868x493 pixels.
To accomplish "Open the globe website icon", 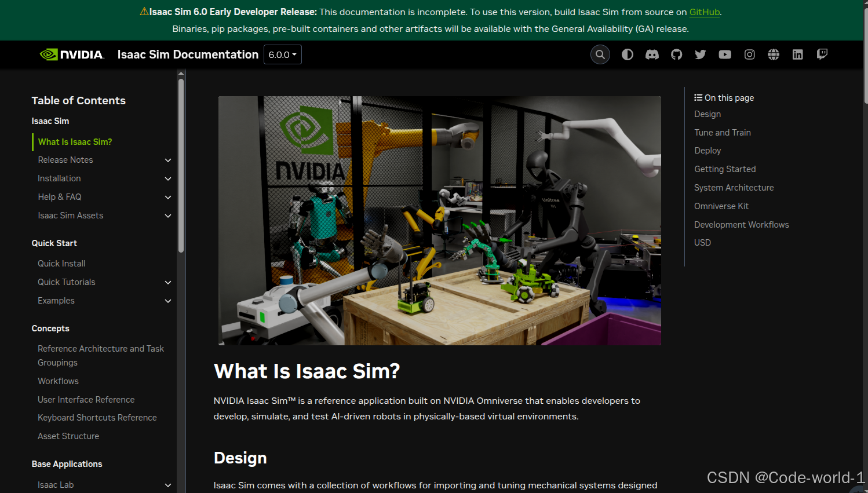I will pyautogui.click(x=774, y=54).
